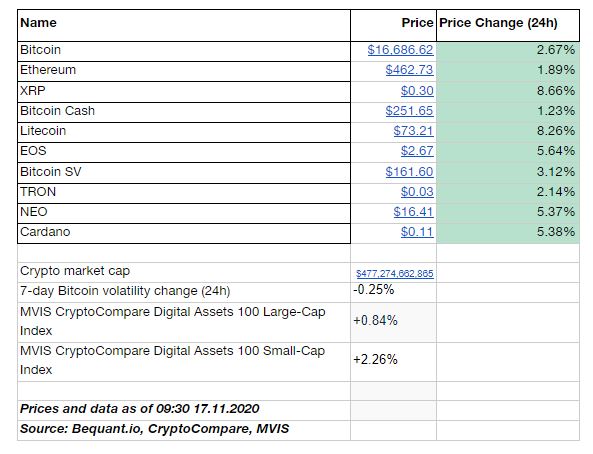593x454 pixels.
Task: Select the Price Change (24h) header cell
Action: pyautogui.click(x=508, y=25)
